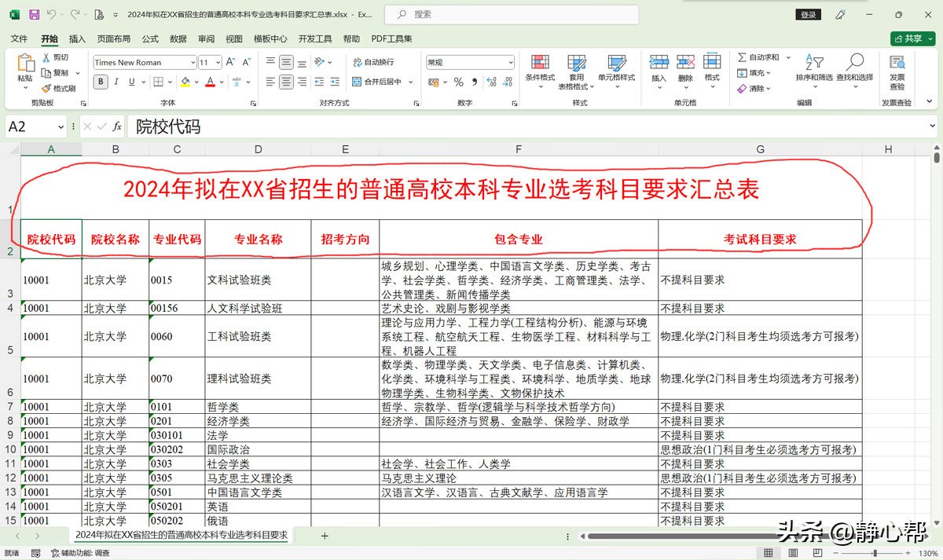Image resolution: width=943 pixels, height=560 pixels.
Task: Align text to the left
Action: tap(270, 82)
